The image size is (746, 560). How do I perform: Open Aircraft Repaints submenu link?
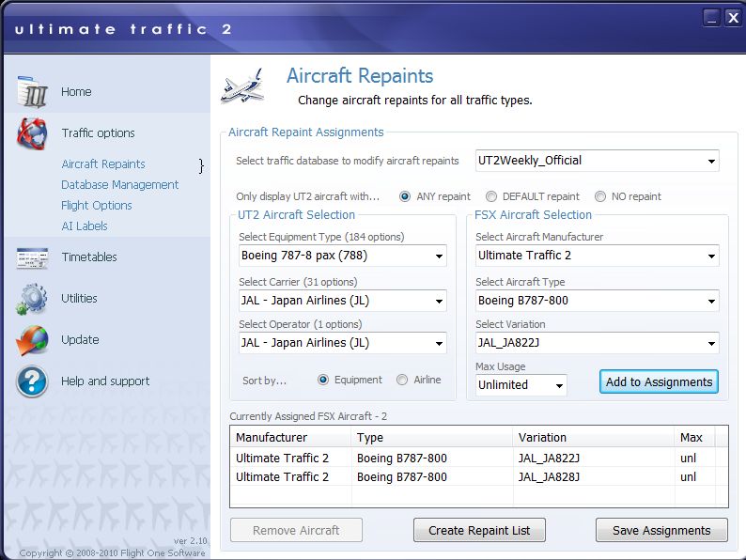tap(103, 164)
